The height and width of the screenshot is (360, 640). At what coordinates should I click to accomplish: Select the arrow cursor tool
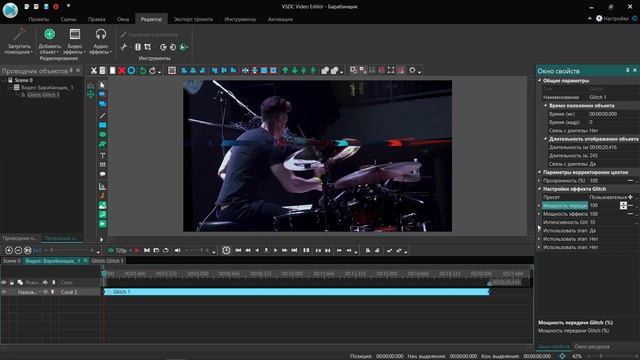102,85
